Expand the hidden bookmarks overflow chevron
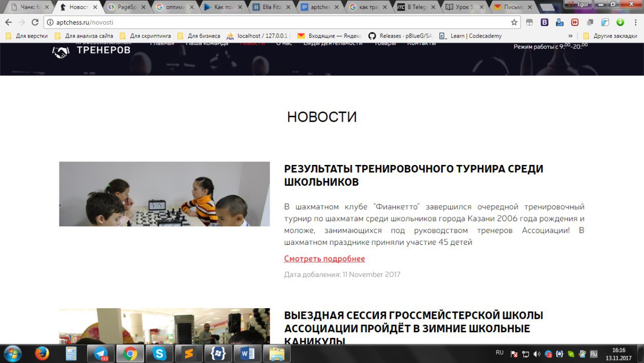 [571, 36]
